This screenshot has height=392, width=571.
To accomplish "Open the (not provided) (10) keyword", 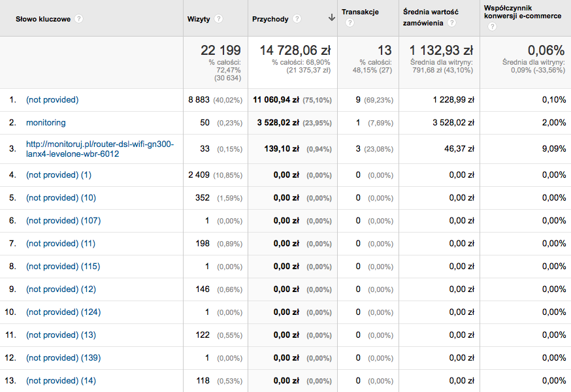I will 61,198.
